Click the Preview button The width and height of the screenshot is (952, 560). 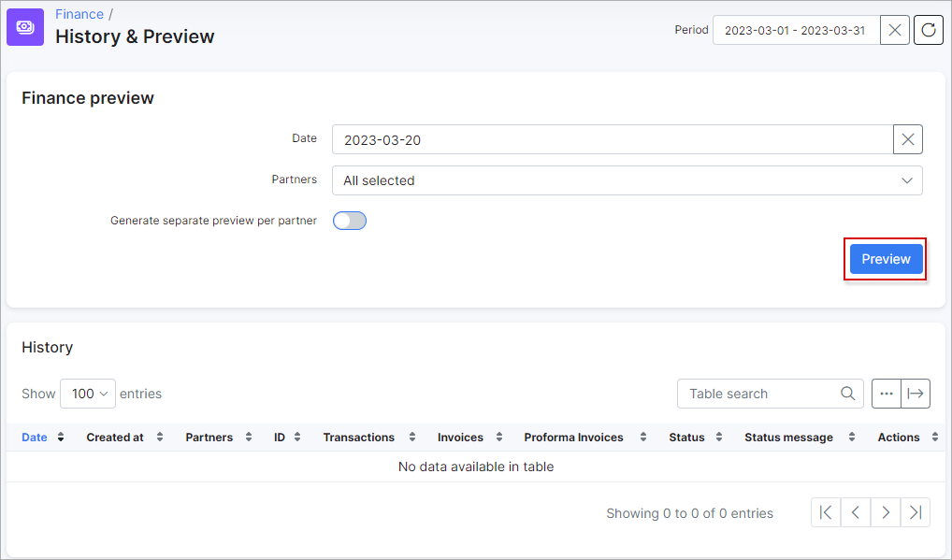885,259
